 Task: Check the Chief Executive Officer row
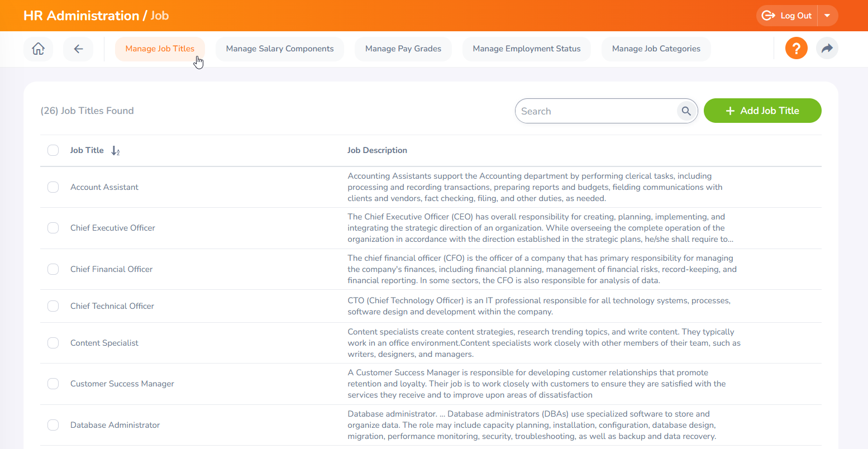[x=53, y=228]
